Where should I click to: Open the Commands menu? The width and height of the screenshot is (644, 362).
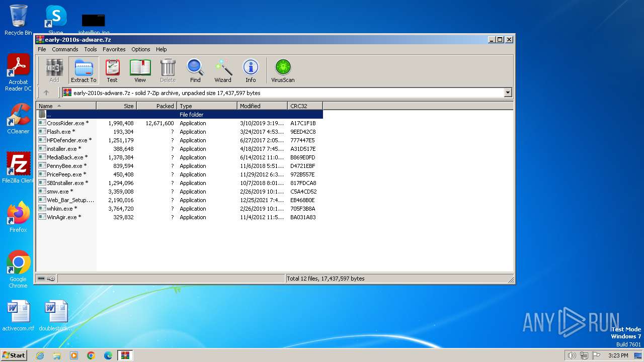(65, 49)
